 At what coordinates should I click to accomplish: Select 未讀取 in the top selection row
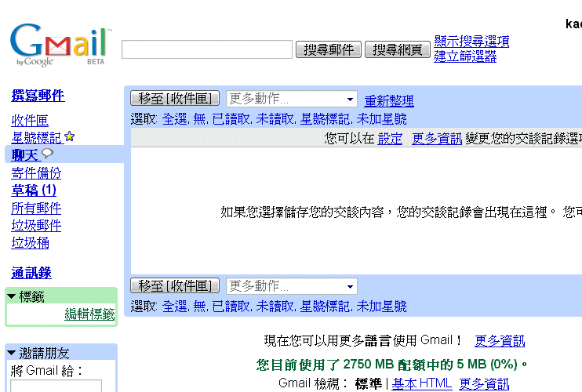(275, 119)
